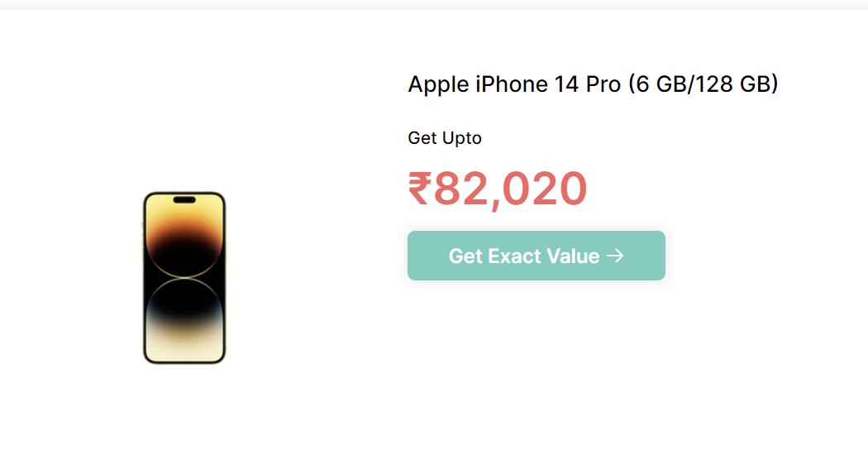Click the word Value on the teal button

573,256
